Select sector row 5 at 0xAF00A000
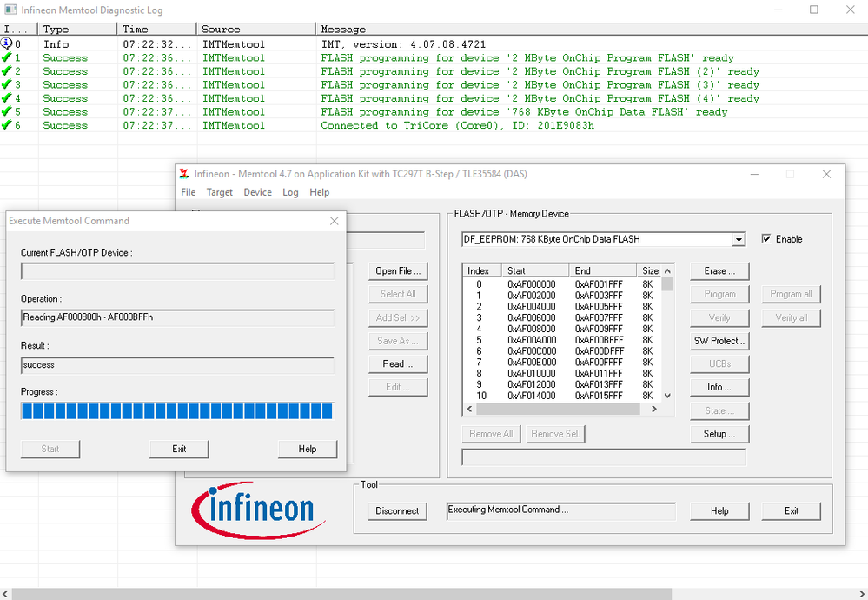The image size is (868, 600). [x=562, y=340]
